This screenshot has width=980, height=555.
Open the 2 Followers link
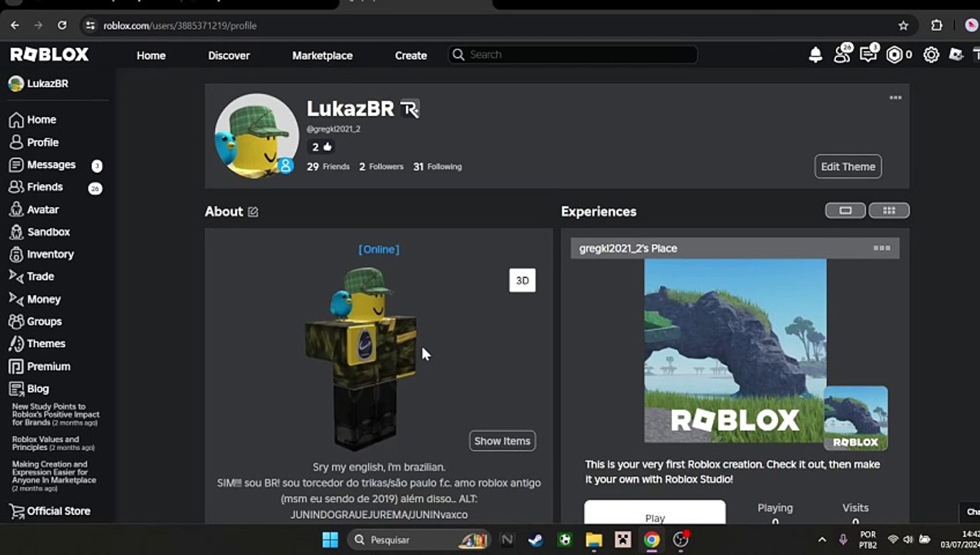(x=381, y=166)
